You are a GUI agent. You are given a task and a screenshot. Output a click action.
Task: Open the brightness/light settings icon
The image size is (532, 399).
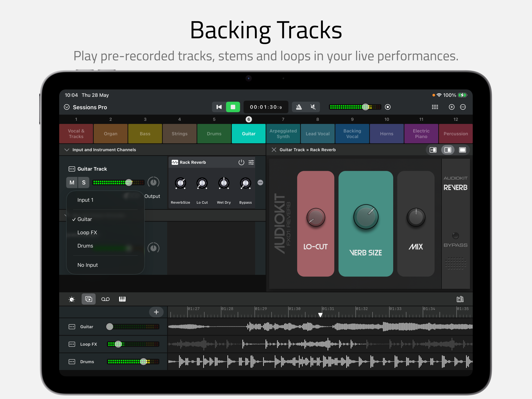(x=72, y=299)
